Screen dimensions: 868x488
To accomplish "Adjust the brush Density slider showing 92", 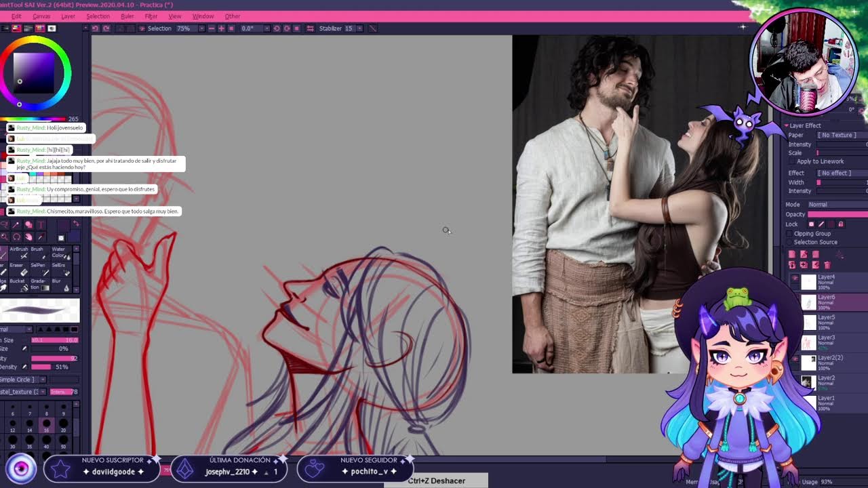I will 54,358.
